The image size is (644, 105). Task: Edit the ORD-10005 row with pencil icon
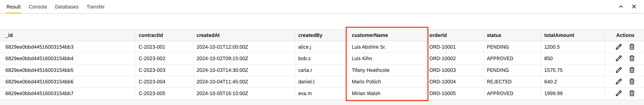click(619, 93)
